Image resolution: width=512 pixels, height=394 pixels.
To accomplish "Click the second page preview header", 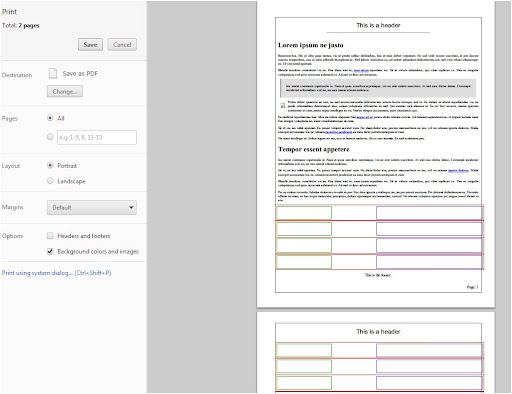I will (378, 332).
